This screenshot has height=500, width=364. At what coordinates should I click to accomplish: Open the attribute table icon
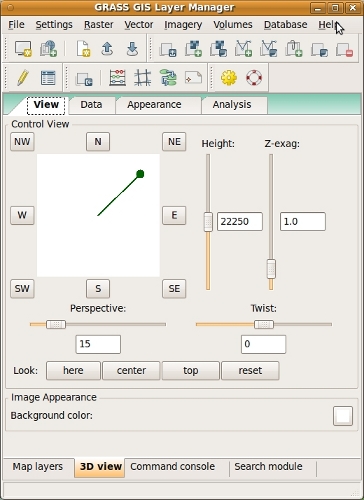[48, 78]
